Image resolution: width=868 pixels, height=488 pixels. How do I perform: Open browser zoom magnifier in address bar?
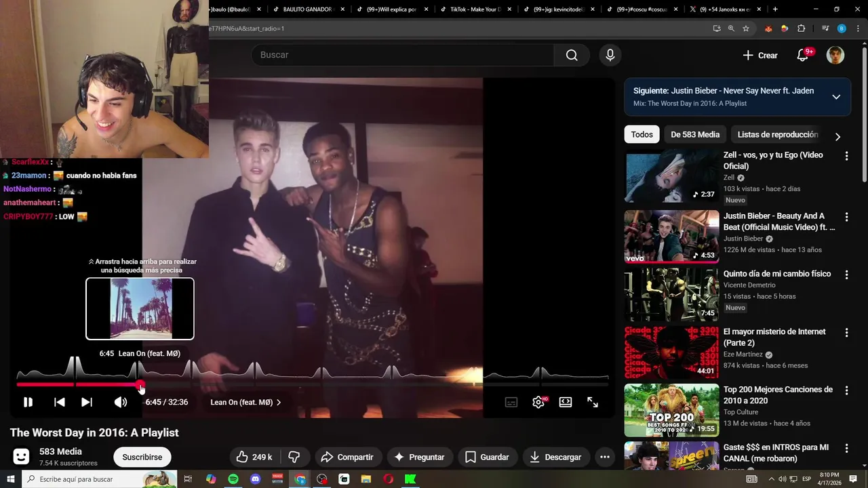(731, 28)
